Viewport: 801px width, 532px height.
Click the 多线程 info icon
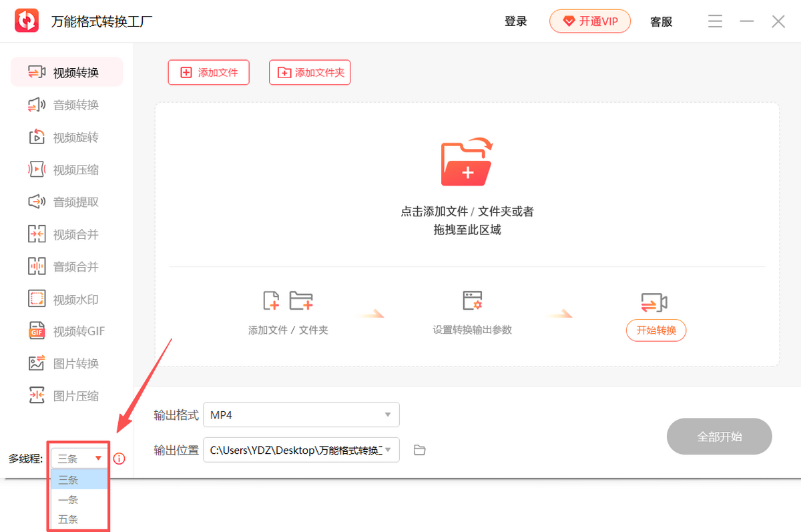(x=119, y=459)
